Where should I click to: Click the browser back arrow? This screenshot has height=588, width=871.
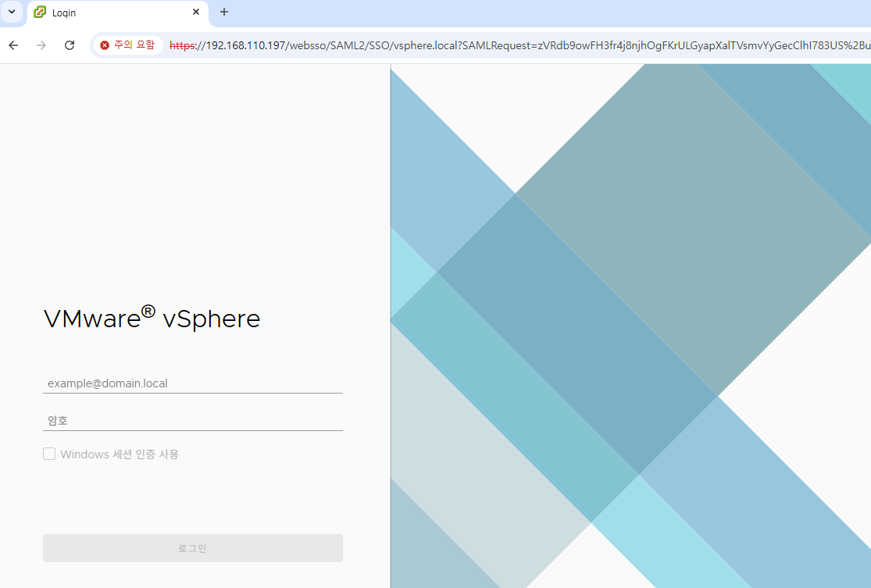[13, 45]
